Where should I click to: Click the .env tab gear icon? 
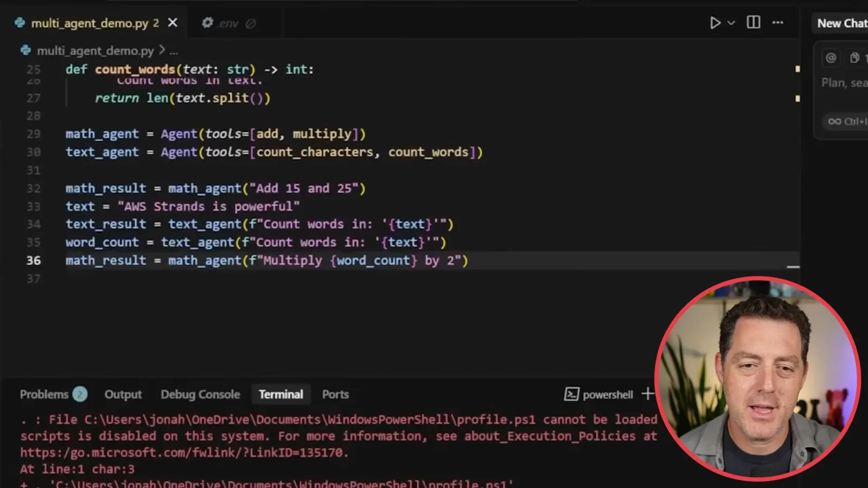(207, 23)
